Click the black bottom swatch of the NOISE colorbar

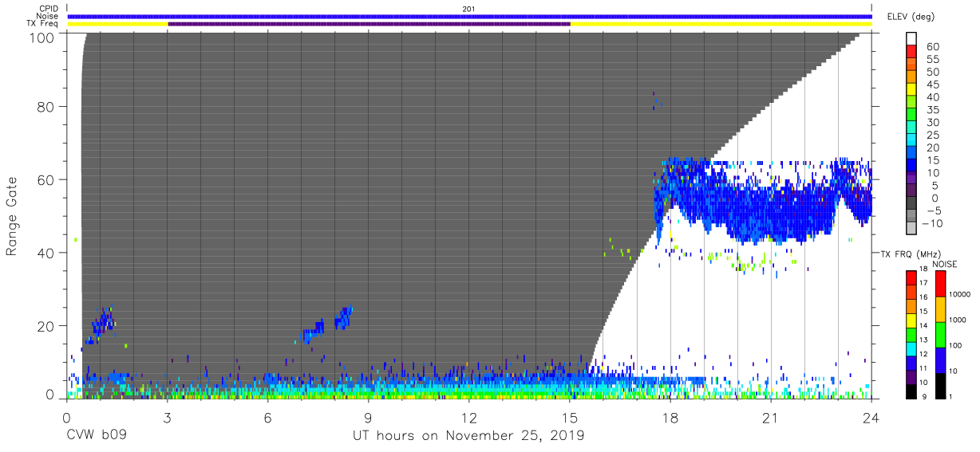(x=940, y=385)
